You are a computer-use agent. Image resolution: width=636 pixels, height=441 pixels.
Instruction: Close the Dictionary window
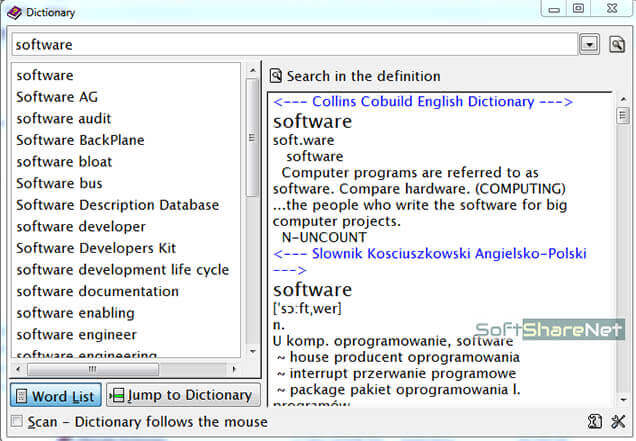612,9
